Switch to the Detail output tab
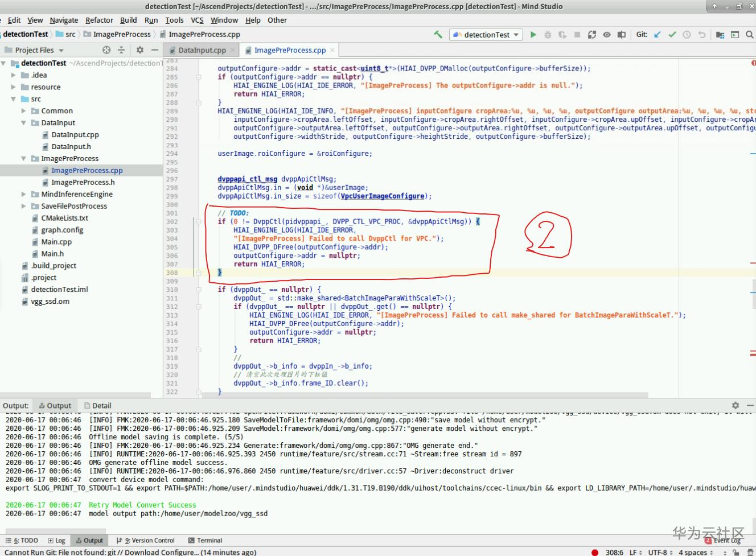This screenshot has width=756, height=556. pos(97,406)
